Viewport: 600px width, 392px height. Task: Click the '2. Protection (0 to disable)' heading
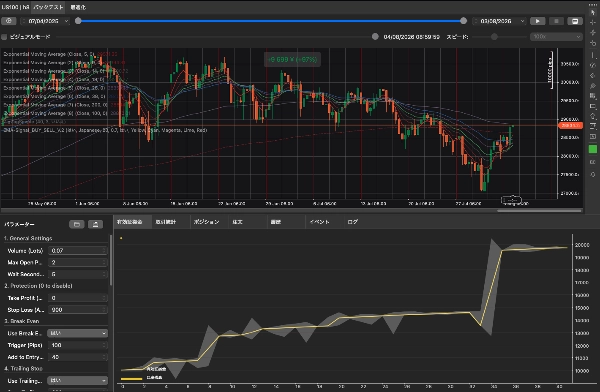38,286
